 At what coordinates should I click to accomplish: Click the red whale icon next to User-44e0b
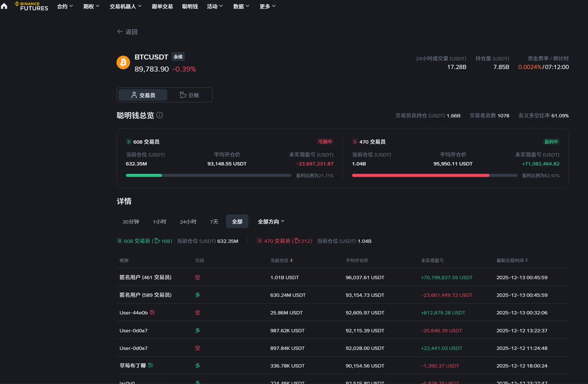(x=152, y=312)
